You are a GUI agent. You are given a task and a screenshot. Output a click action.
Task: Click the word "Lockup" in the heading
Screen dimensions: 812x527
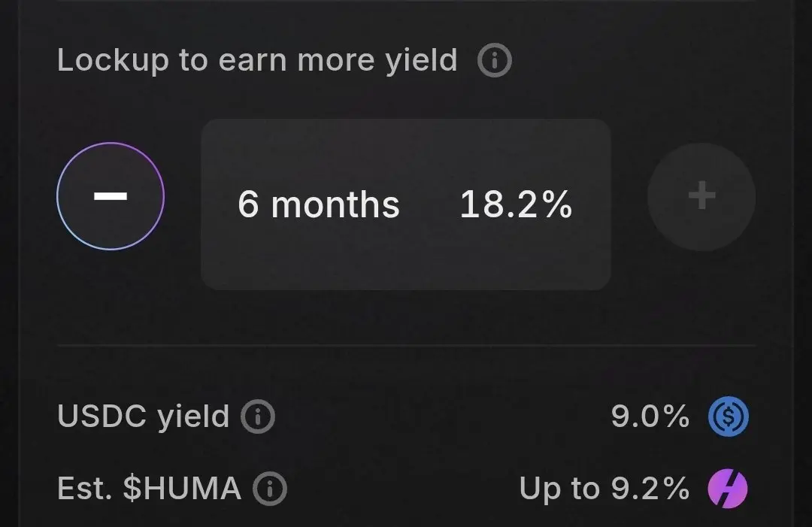point(113,61)
